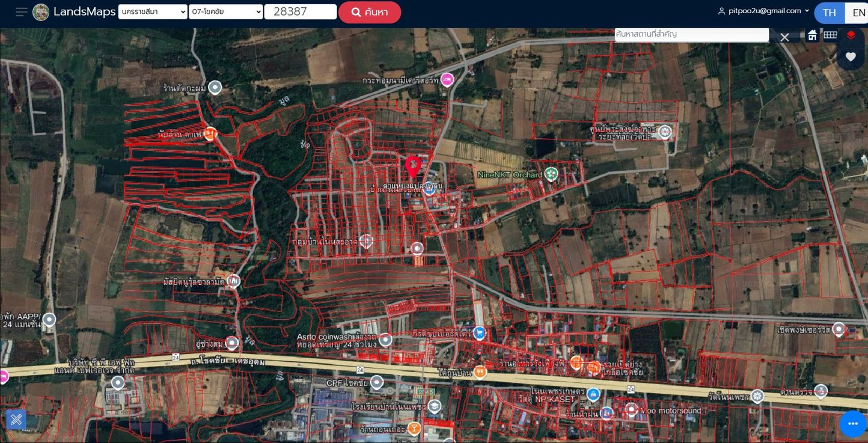Click the Department of Lands emblem logo

click(41, 12)
